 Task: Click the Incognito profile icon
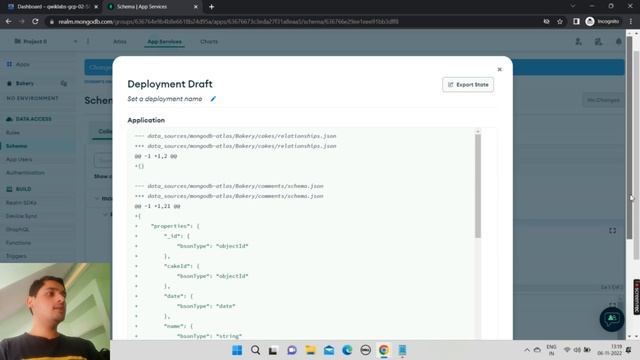pos(602,21)
